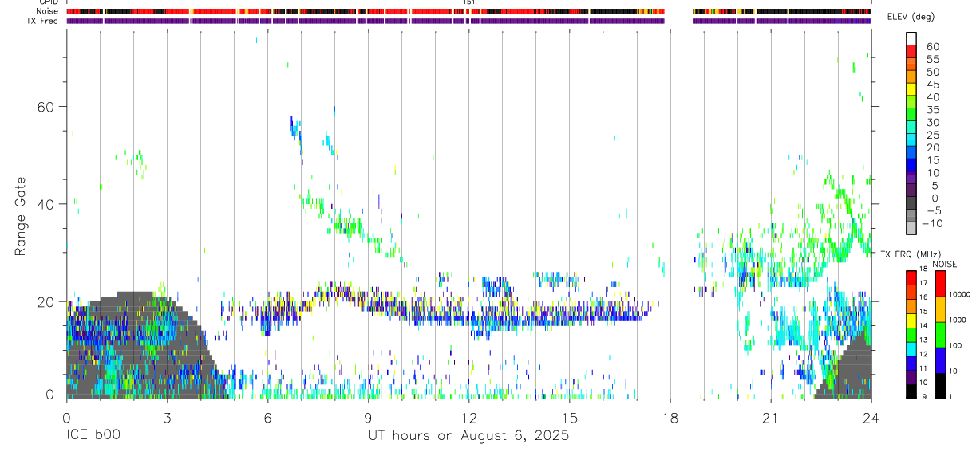Select the gray ELEV swatch between 0 and -5
The width and height of the screenshot is (980, 452).
click(x=911, y=203)
